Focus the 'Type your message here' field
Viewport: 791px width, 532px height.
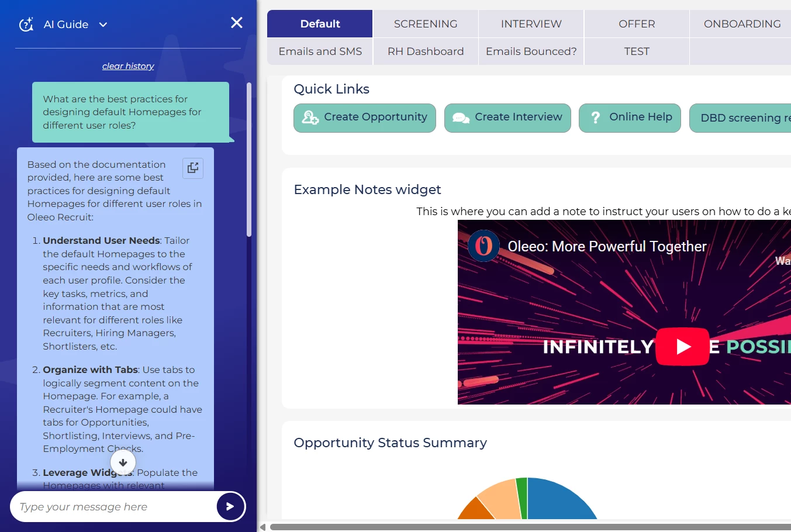[x=114, y=507]
